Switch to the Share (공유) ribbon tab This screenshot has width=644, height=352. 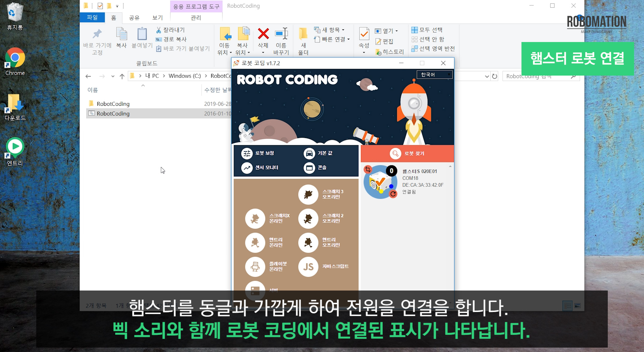click(134, 17)
